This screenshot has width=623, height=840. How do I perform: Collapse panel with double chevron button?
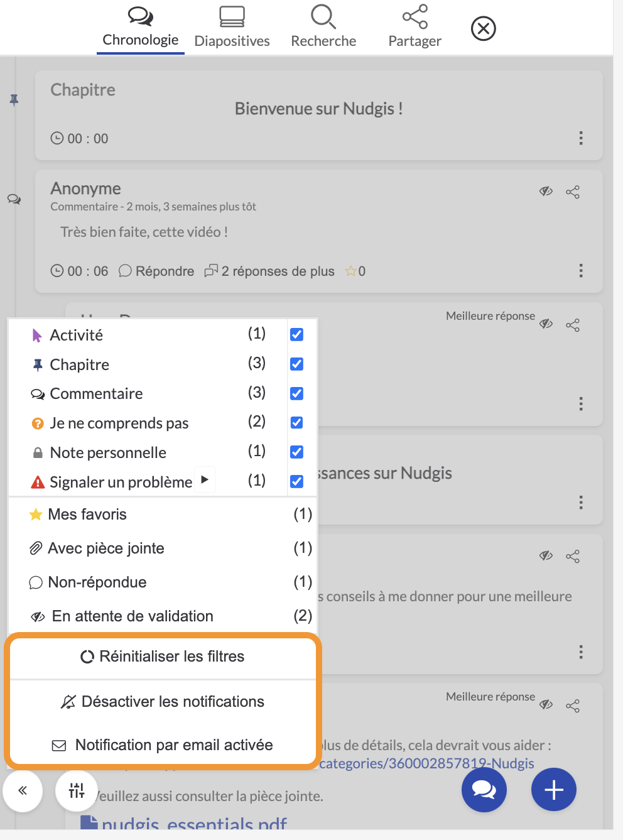coord(23,790)
